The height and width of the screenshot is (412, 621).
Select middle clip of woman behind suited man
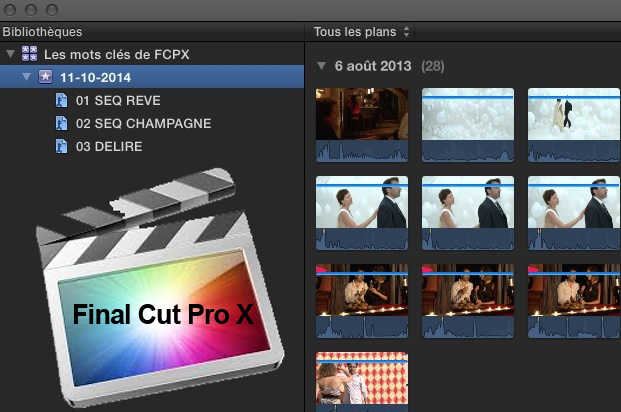click(468, 213)
